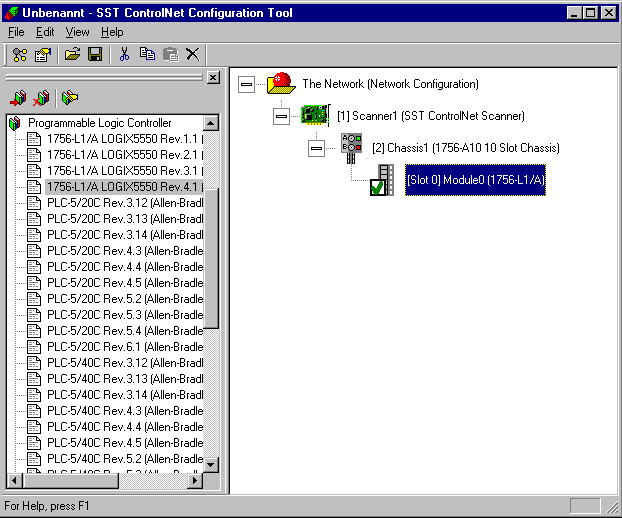Select PLC-5/40C Rev.4.4 entry
622x518 pixels.
125,427
